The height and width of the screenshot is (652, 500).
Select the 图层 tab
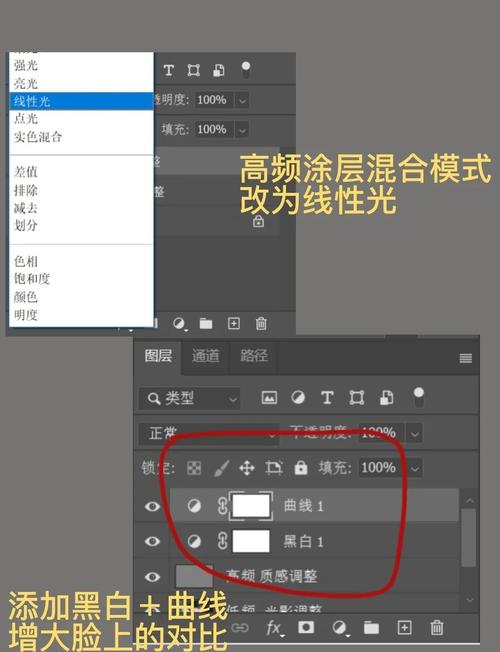point(158,356)
